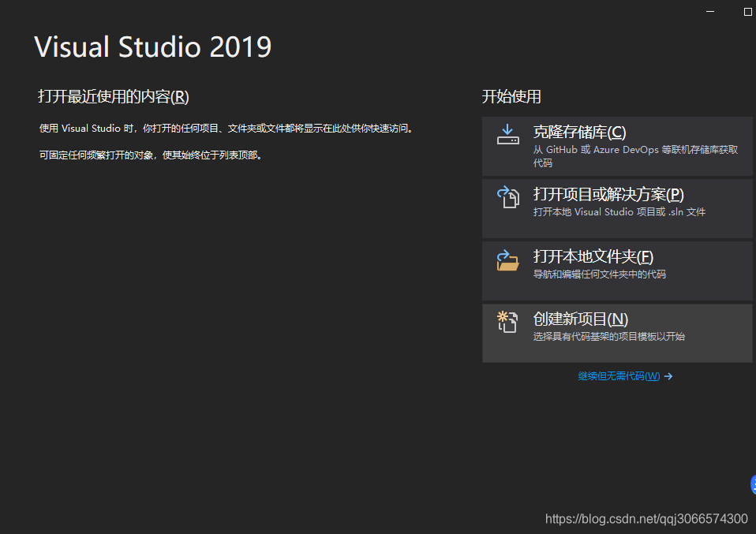
Task: Click the arrow beside 继续但无需代码
Action: click(x=668, y=376)
